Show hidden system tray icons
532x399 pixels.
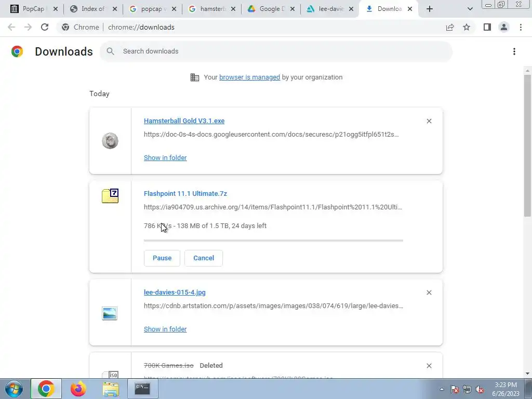point(442,389)
